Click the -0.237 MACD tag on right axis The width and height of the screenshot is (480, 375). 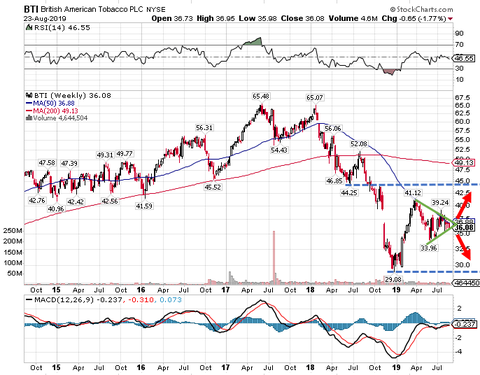coord(464,324)
